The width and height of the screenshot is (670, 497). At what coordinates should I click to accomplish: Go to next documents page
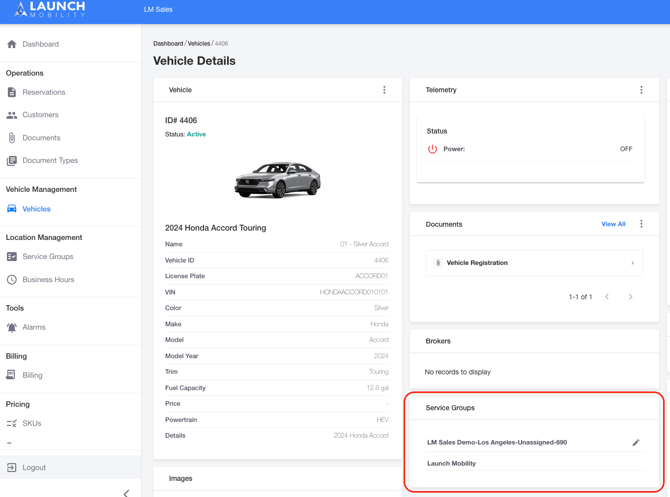630,297
